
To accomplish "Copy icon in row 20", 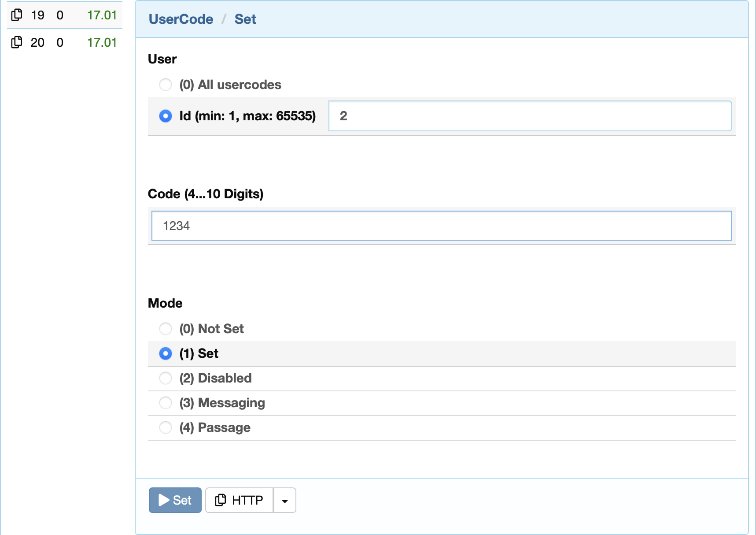I will pyautogui.click(x=17, y=42).
